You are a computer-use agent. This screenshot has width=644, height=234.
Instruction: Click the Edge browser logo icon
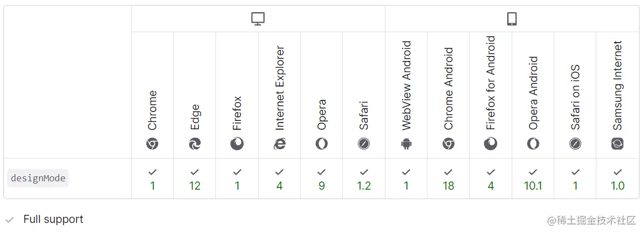click(x=195, y=144)
